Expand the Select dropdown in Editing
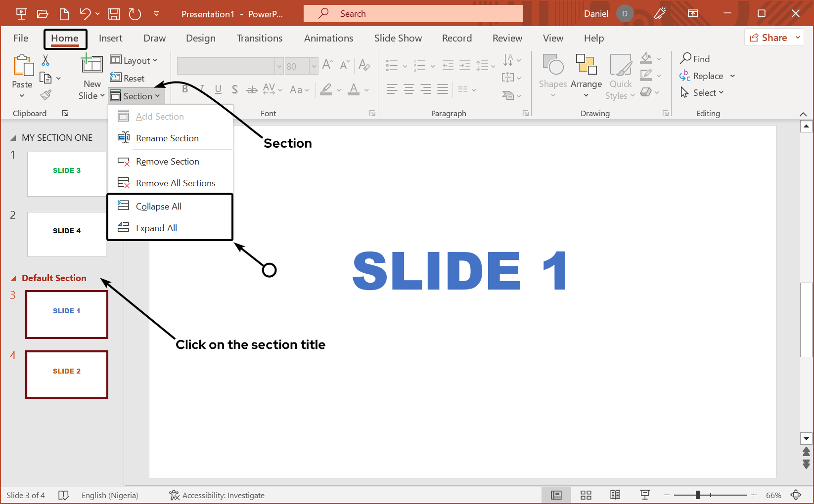 tap(702, 93)
